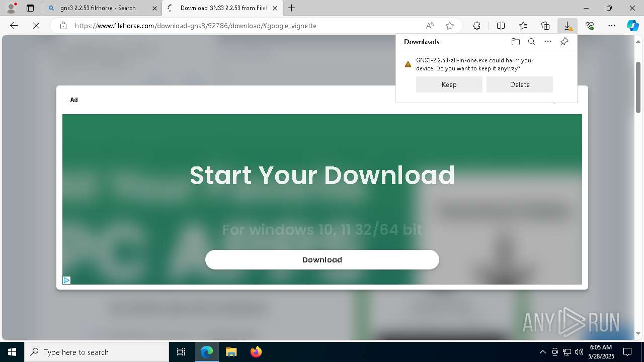The image size is (644, 362).
Task: Close the Download GNS3 tab
Action: (275, 8)
